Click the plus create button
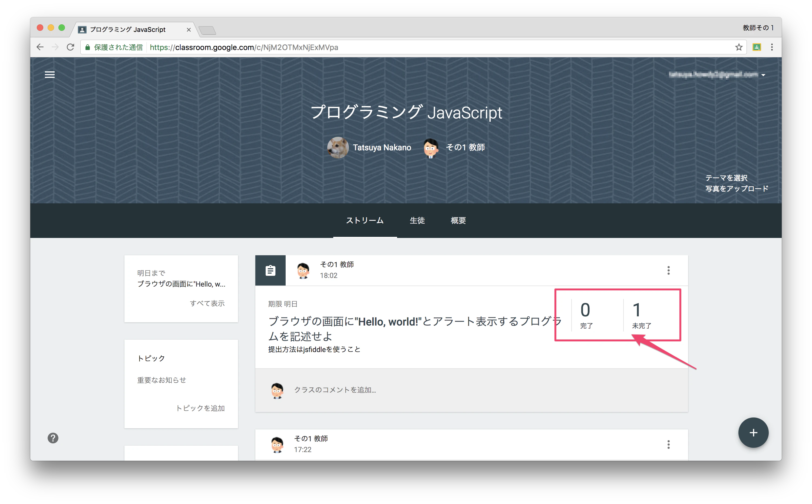Image resolution: width=812 pixels, height=504 pixels. 753,433
